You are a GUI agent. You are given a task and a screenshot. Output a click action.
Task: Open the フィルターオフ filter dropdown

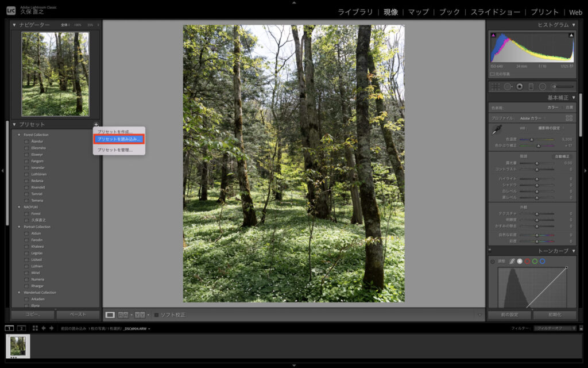point(555,328)
